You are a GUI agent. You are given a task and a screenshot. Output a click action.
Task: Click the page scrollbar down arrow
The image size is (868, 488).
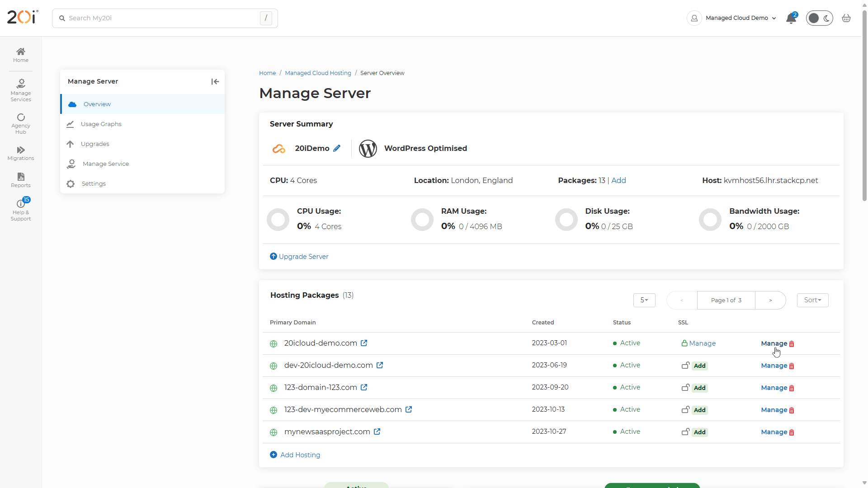[864, 483]
